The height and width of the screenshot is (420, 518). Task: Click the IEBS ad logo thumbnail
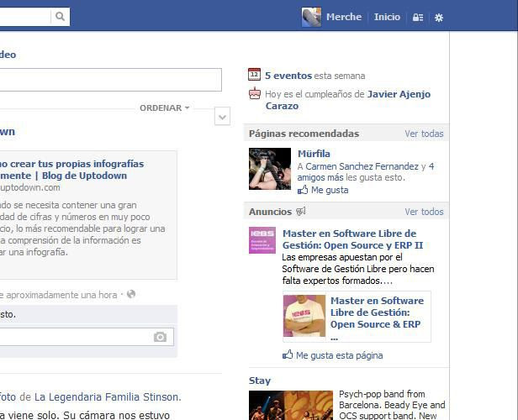tap(262, 240)
